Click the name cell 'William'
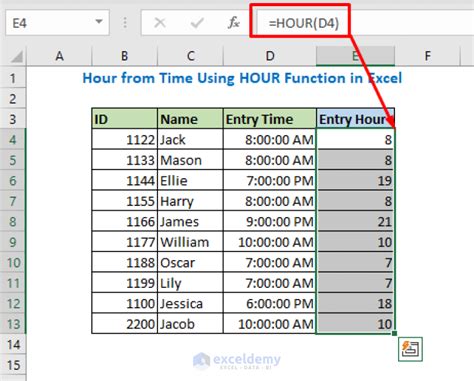The width and height of the screenshot is (474, 381). pyautogui.click(x=190, y=242)
